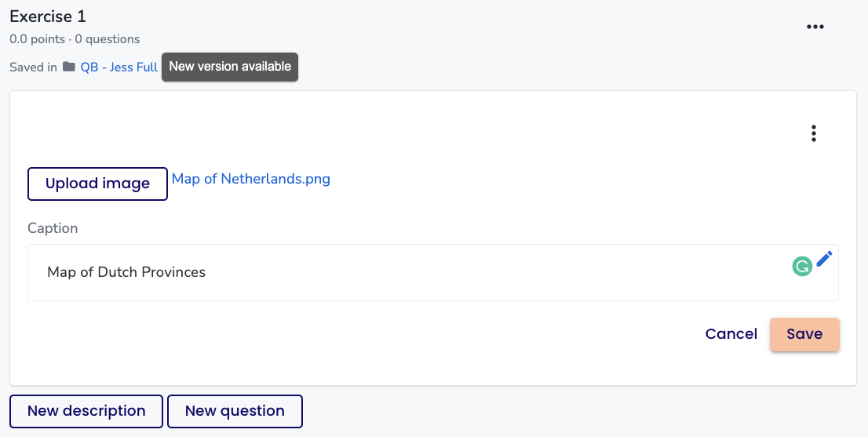868x444 pixels.
Task: Add a New question
Action: click(235, 411)
